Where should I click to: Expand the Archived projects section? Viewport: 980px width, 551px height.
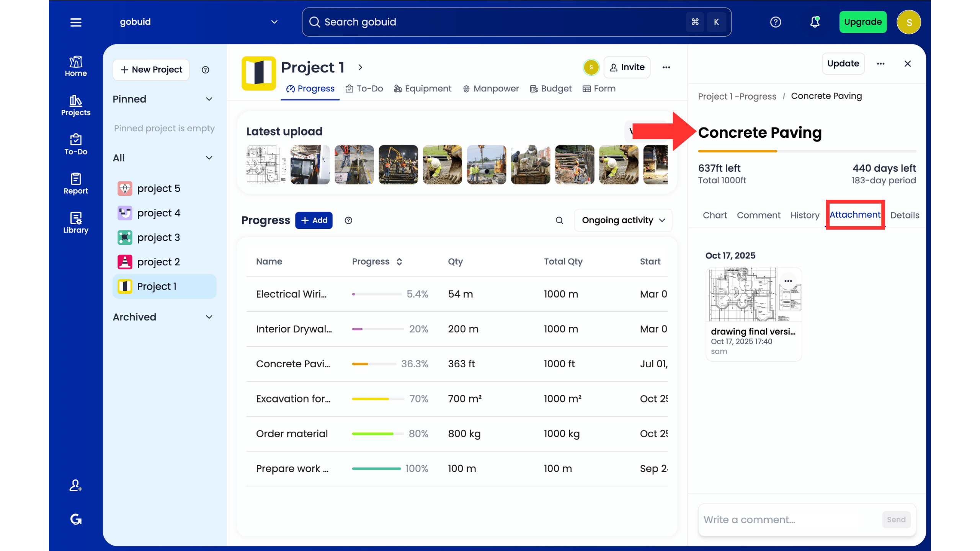click(x=209, y=317)
